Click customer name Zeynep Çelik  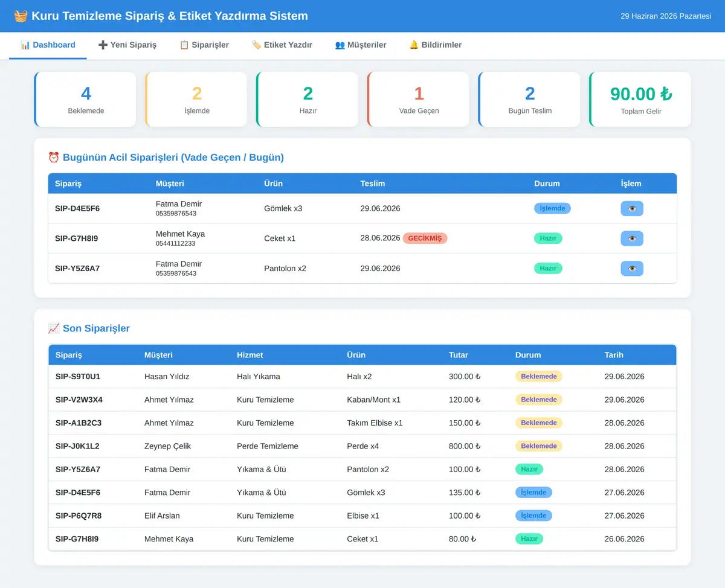(x=167, y=446)
